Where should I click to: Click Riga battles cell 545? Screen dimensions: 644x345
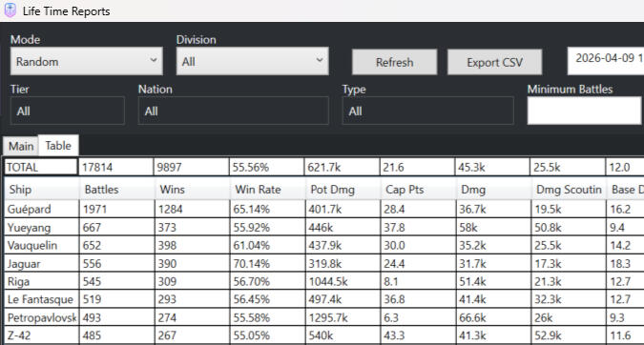117,281
